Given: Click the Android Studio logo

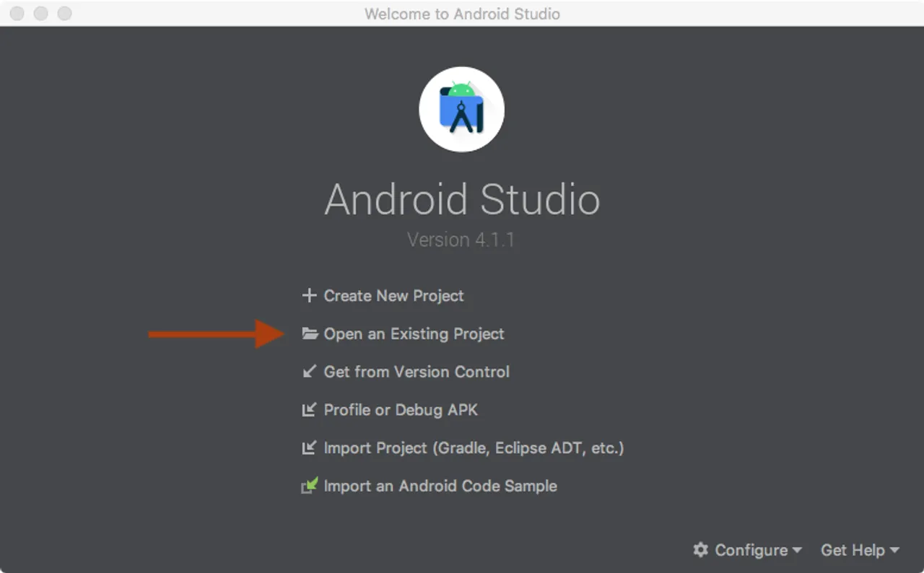Looking at the screenshot, I should (x=461, y=108).
